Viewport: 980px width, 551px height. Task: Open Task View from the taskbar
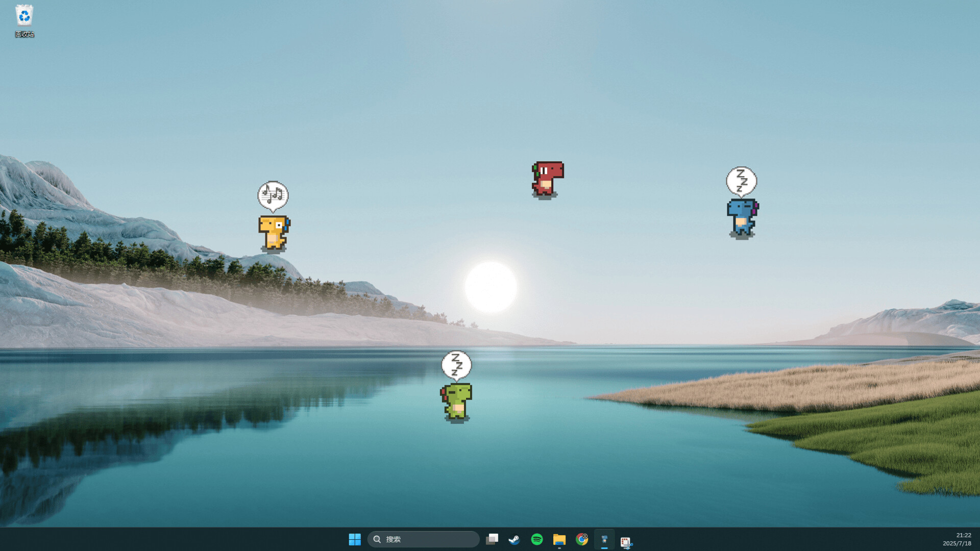[x=492, y=539]
